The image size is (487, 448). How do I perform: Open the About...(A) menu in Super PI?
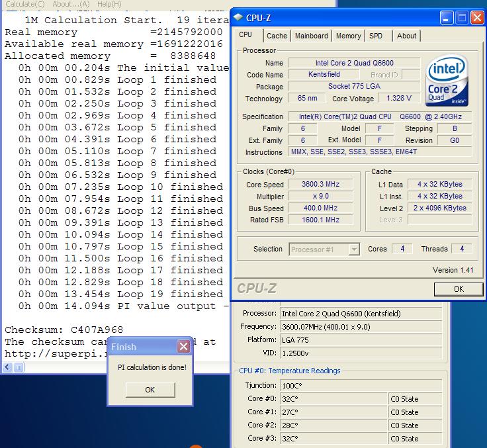(71, 4)
